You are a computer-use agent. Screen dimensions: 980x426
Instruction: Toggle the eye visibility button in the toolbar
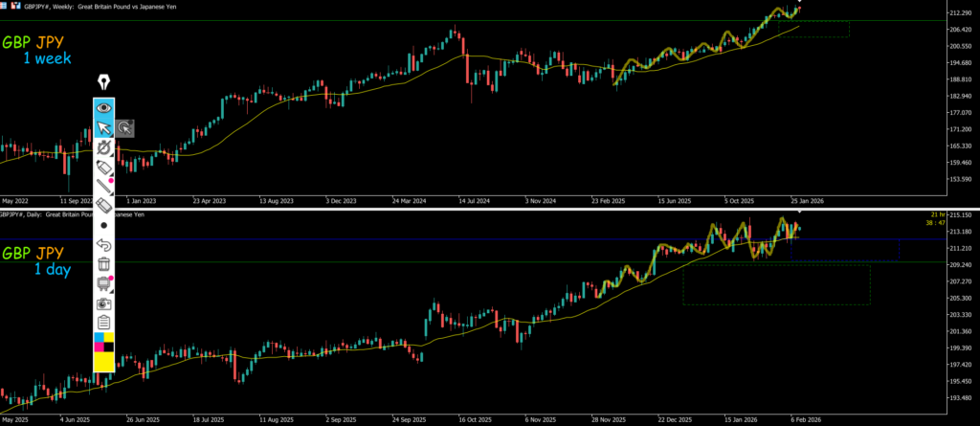pyautogui.click(x=103, y=108)
